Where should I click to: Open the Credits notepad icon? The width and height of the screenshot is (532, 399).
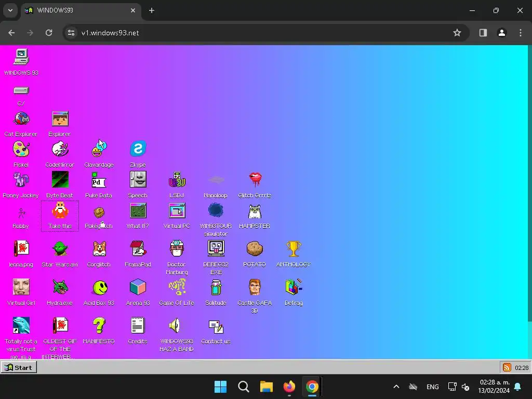tap(138, 325)
